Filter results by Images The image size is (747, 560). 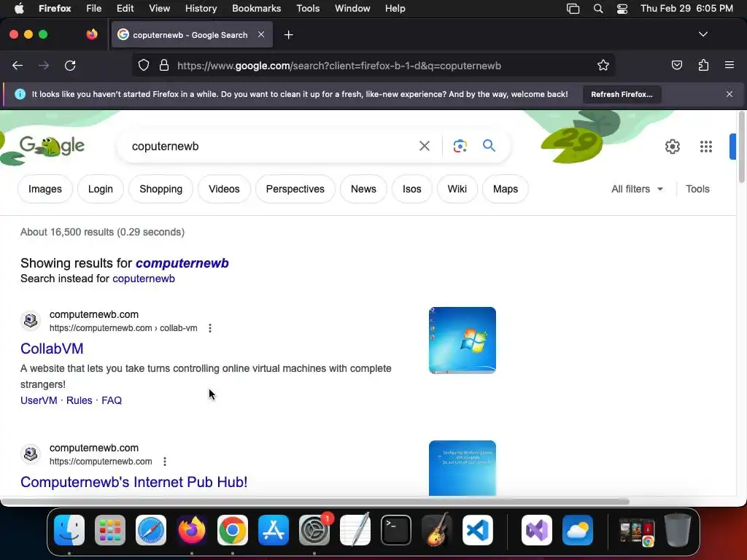[45, 189]
